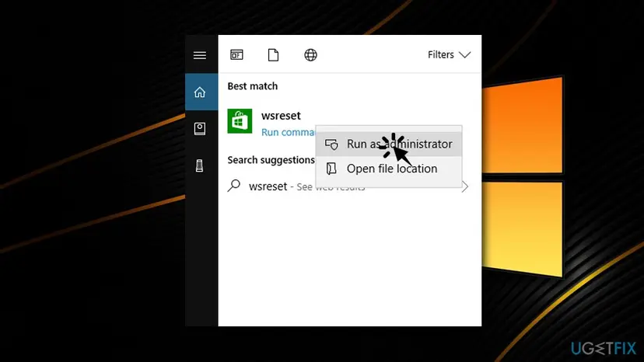Open the hamburger menu in search panel
The image size is (644, 362).
coord(200,55)
